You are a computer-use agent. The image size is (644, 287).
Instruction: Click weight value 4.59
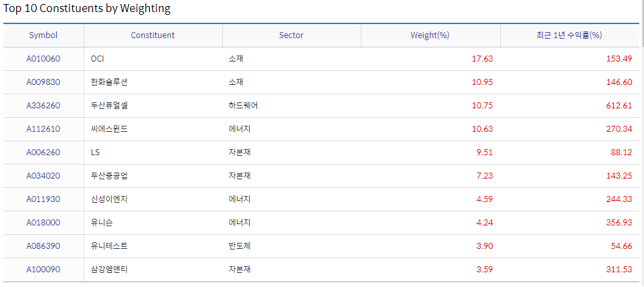484,199
